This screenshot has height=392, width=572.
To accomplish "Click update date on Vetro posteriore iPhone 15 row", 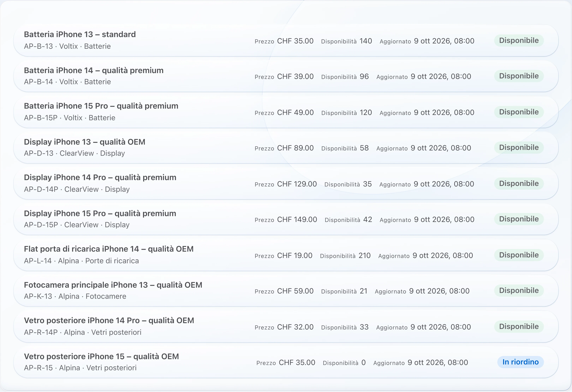I will click(438, 363).
